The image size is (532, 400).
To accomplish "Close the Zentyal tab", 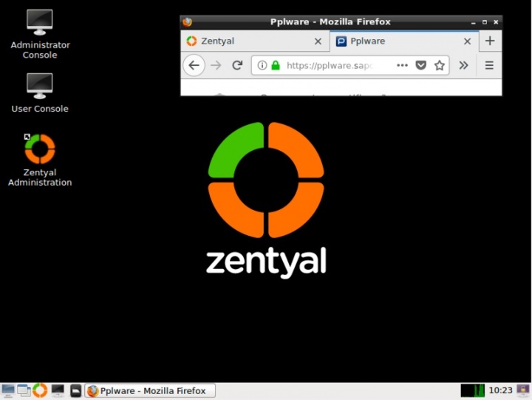I will (x=318, y=41).
